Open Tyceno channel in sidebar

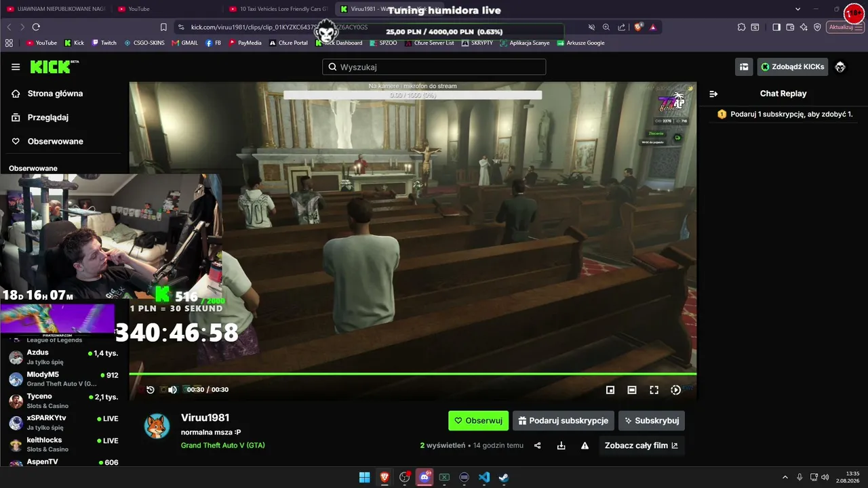coord(64,401)
